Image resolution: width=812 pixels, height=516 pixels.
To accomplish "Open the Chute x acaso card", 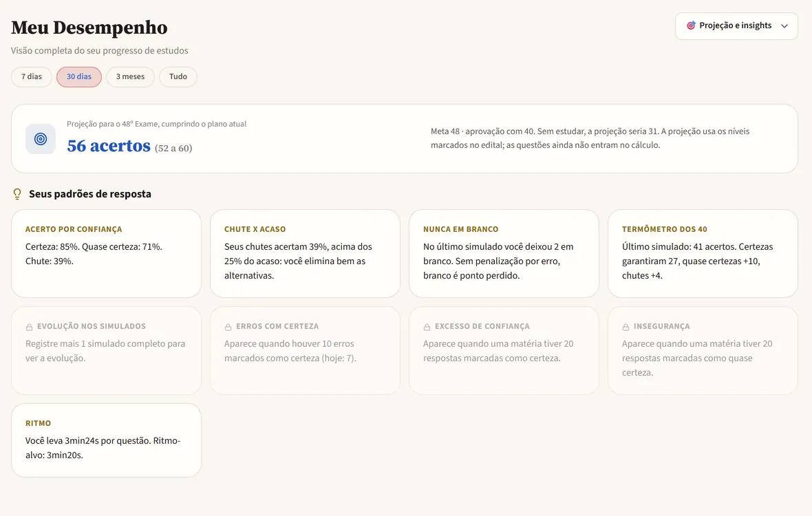I will click(305, 254).
